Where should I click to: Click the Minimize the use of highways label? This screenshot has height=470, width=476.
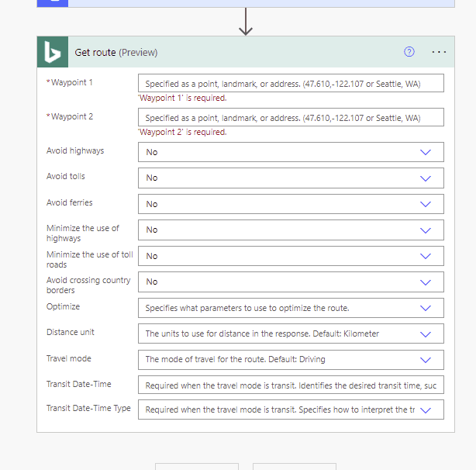tap(83, 233)
